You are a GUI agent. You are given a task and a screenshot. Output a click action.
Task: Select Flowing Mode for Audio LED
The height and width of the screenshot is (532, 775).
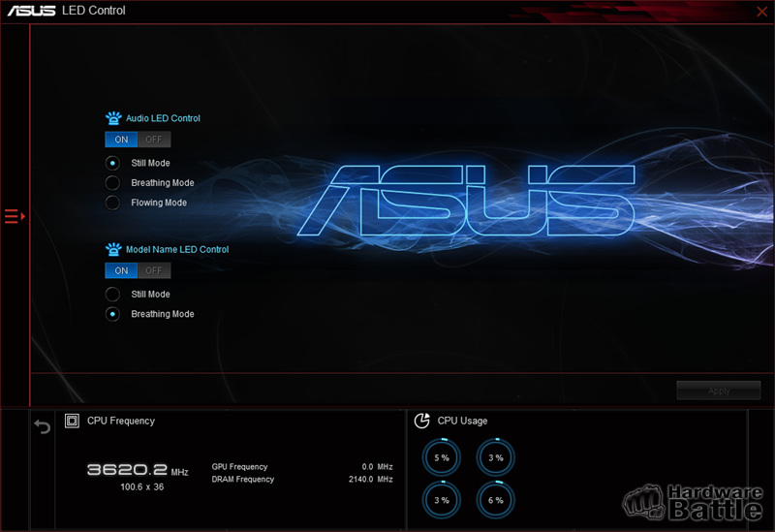(x=112, y=203)
